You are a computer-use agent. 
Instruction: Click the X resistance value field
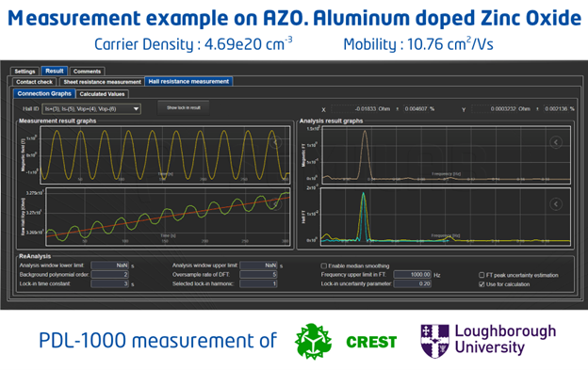tap(362, 109)
